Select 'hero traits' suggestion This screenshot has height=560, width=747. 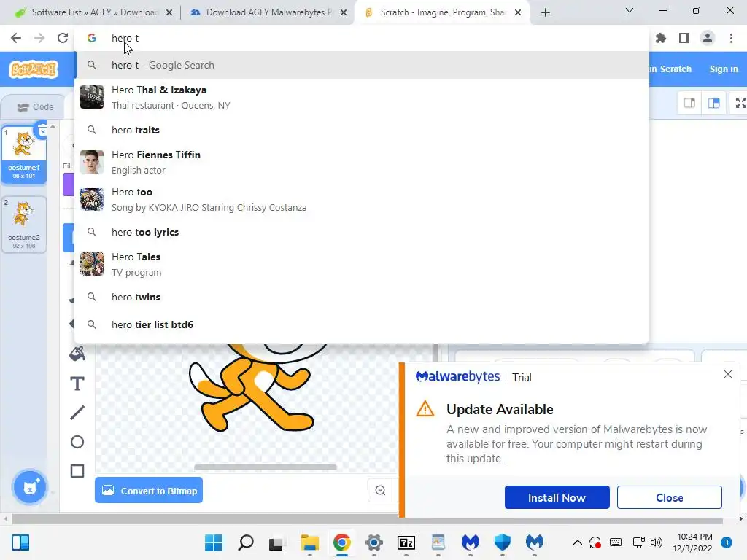(x=362, y=130)
